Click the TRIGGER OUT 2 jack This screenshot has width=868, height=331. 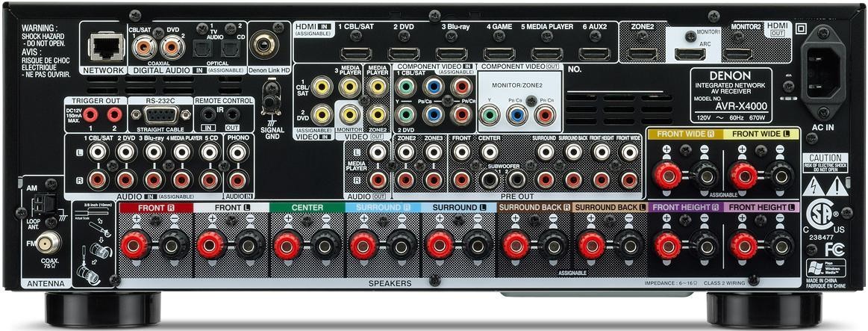click(x=115, y=115)
